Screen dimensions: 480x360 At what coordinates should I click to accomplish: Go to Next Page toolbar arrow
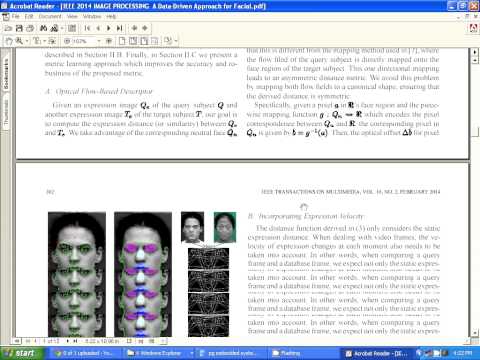pyautogui.click(x=109, y=28)
